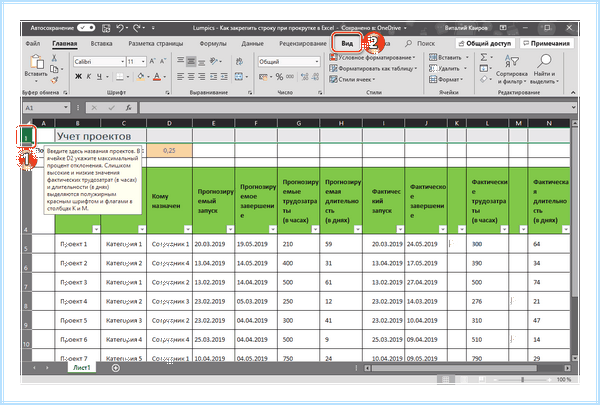The height and width of the screenshot is (405, 600).
Task: Open the Формулы ribbon tab
Action: (213, 43)
